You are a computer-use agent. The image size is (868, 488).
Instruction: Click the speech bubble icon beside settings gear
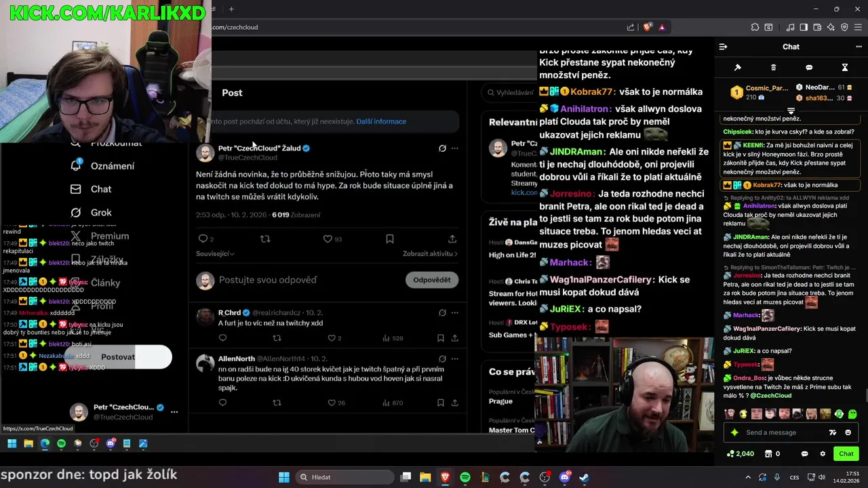click(x=805, y=453)
